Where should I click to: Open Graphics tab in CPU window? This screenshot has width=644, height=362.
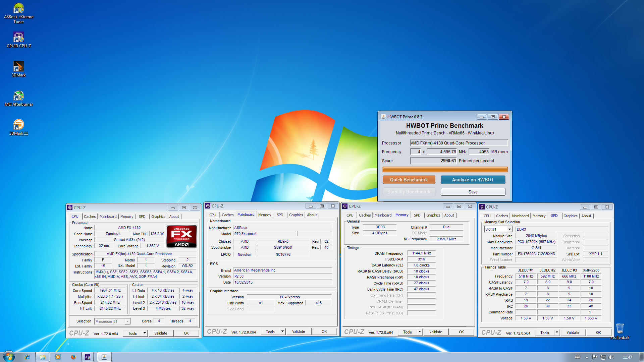158,217
